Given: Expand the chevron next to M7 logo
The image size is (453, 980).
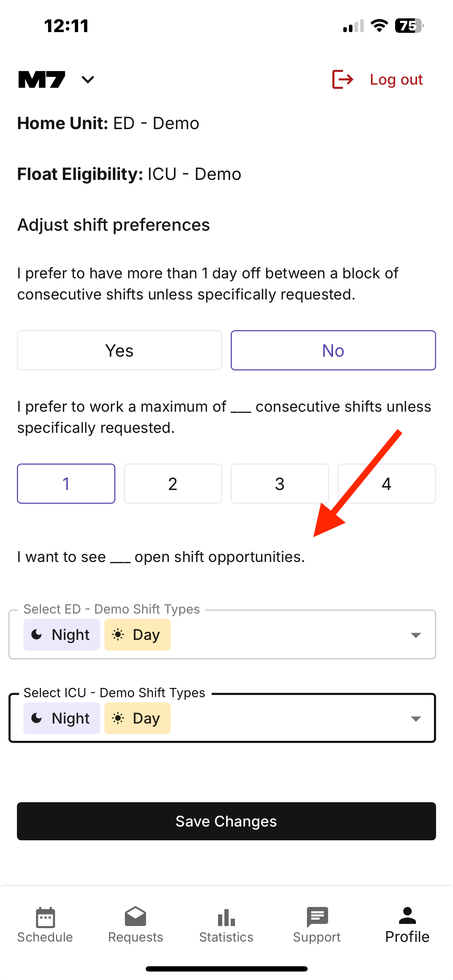Looking at the screenshot, I should 88,79.
